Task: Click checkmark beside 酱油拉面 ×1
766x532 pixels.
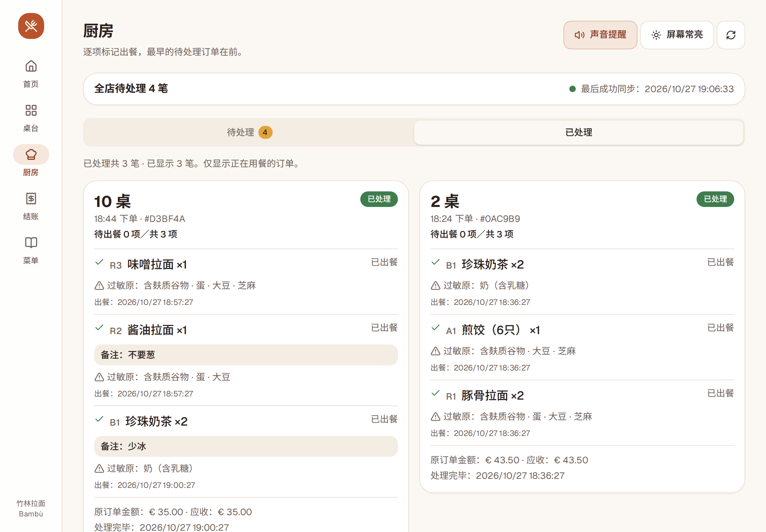Action: 99,327
